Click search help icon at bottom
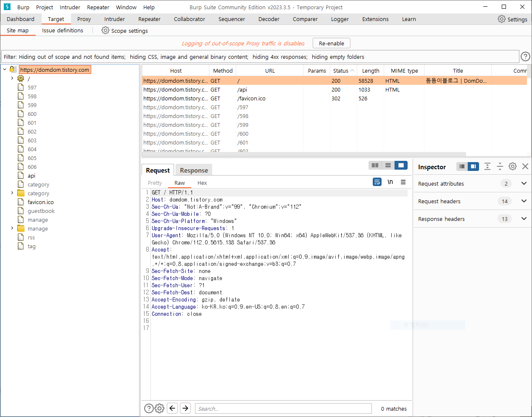Image resolution: width=532 pixels, height=417 pixels. pos(149,408)
